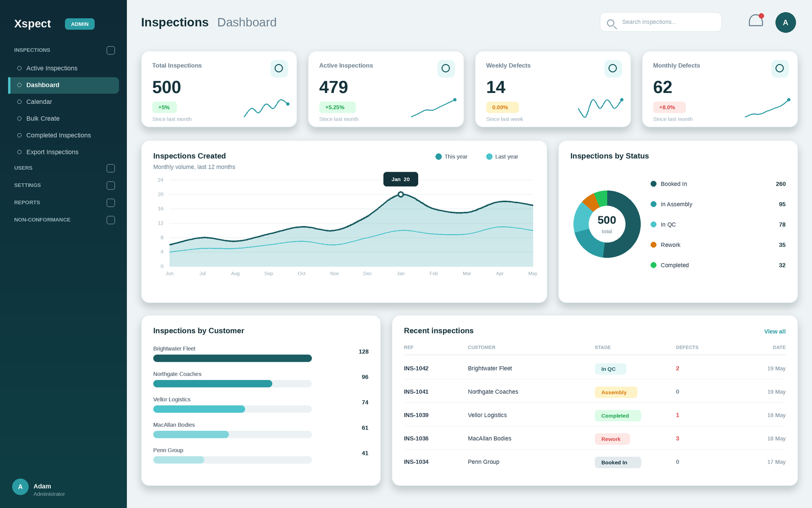Open the notifications bell icon
The height and width of the screenshot is (508, 812).
point(756,21)
